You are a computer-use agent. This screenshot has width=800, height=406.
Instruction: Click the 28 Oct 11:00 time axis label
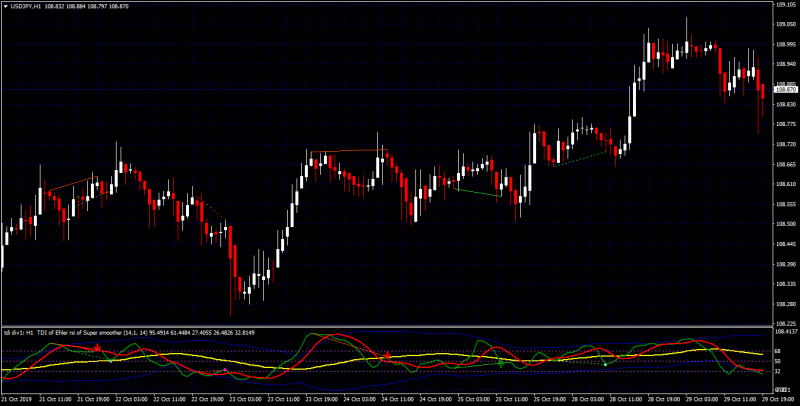(626, 397)
